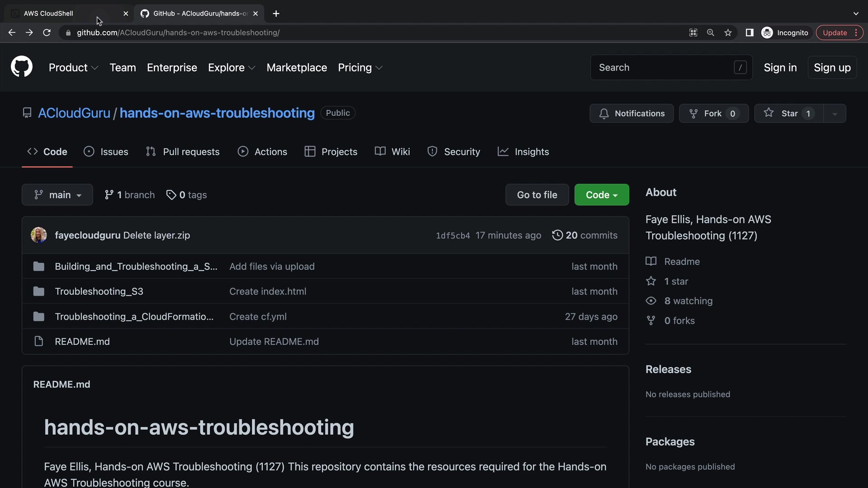Open the star lists dropdown arrow

click(835, 113)
